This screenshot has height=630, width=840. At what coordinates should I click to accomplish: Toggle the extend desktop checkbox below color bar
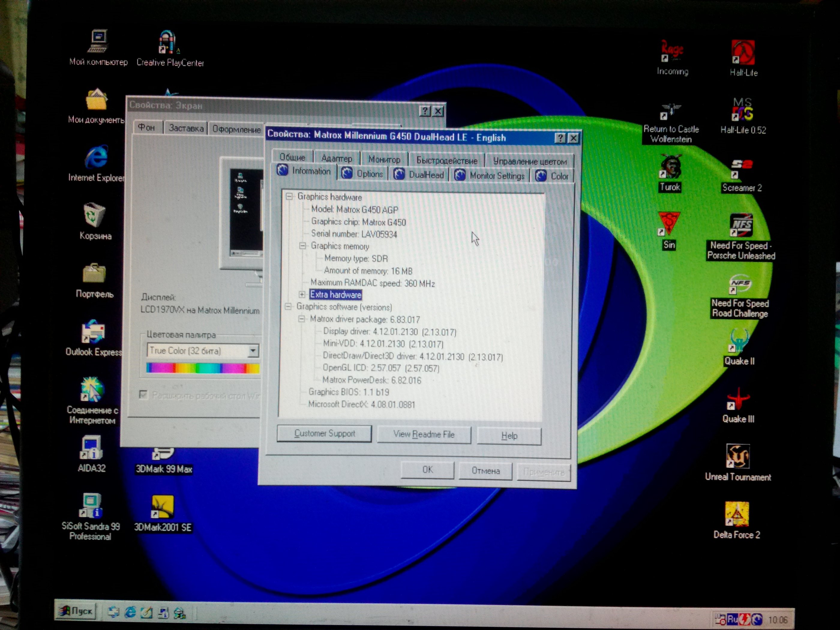[x=143, y=394]
